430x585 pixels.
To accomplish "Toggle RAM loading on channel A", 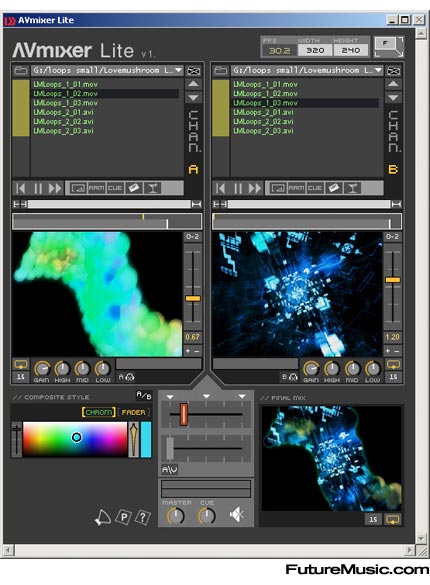I will tap(97, 188).
